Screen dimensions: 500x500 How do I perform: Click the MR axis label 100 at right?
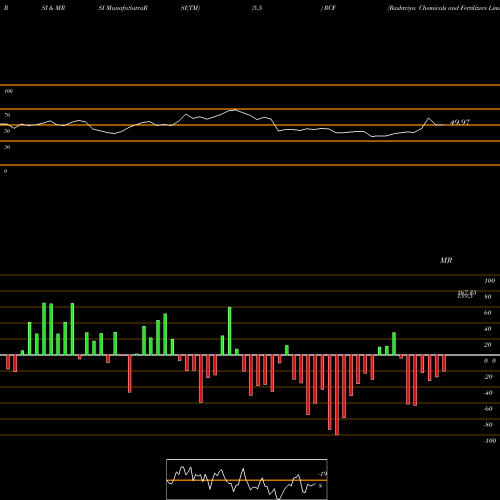click(x=489, y=281)
